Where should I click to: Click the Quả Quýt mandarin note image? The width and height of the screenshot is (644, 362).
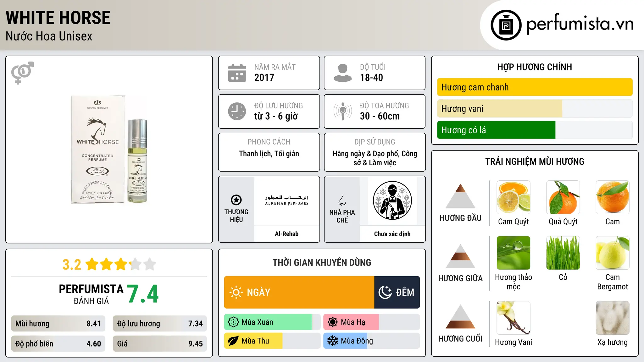pyautogui.click(x=563, y=197)
